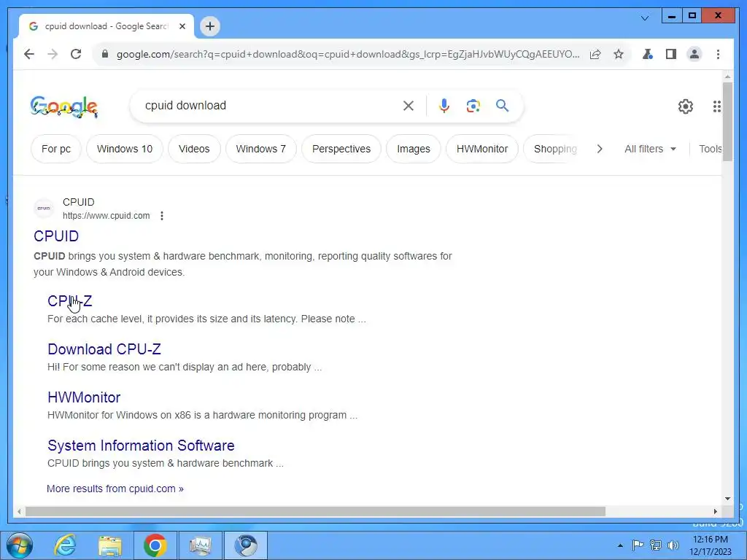Switch to Images results
The height and width of the screenshot is (560, 747).
click(414, 149)
